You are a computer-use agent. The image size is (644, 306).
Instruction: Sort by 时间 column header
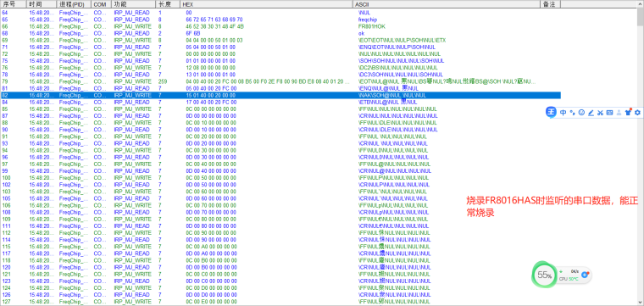point(42,3)
